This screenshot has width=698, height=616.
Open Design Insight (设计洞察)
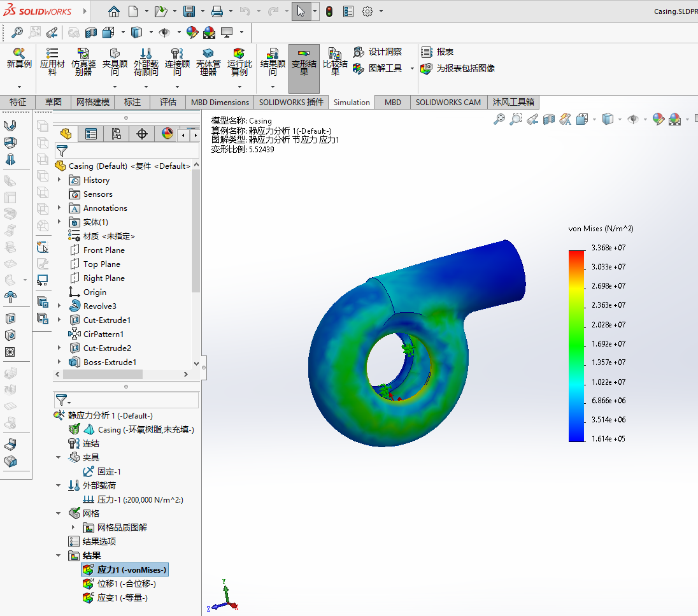point(378,52)
